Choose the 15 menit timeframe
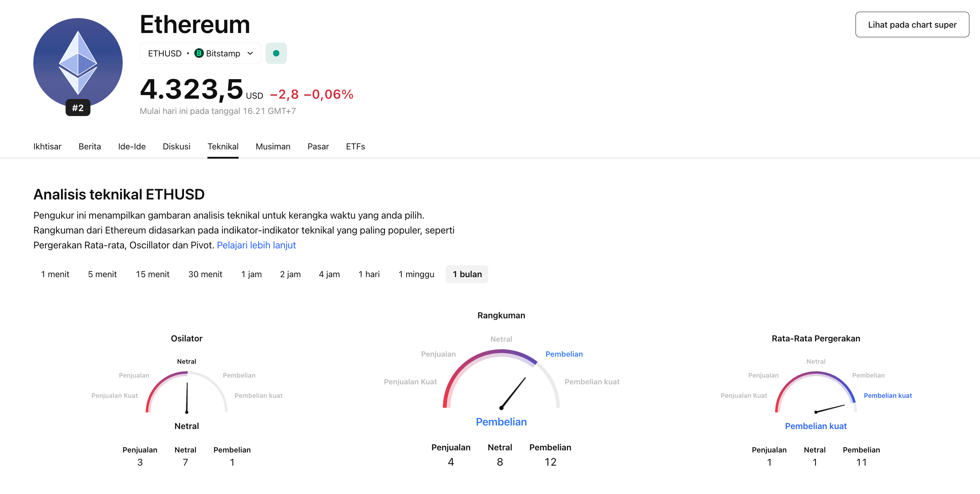Image resolution: width=980 pixels, height=494 pixels. pos(152,274)
